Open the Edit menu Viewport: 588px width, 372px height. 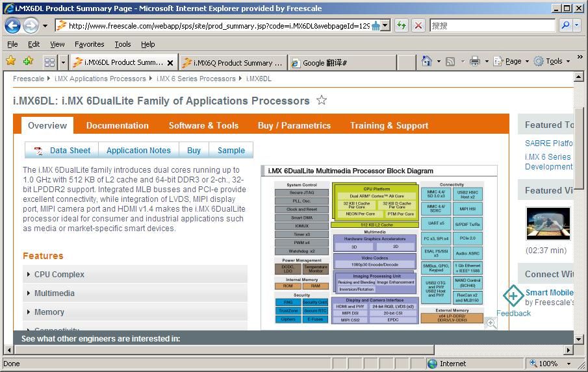[34, 44]
